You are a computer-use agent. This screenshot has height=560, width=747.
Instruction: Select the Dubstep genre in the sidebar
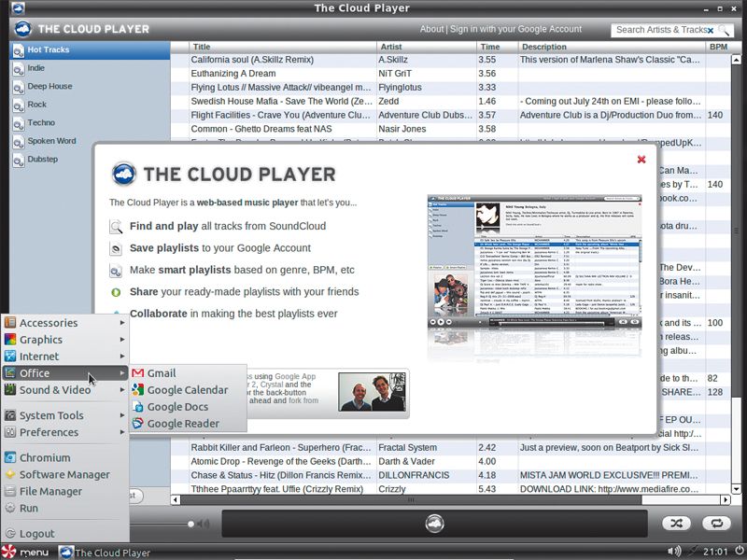tap(44, 159)
